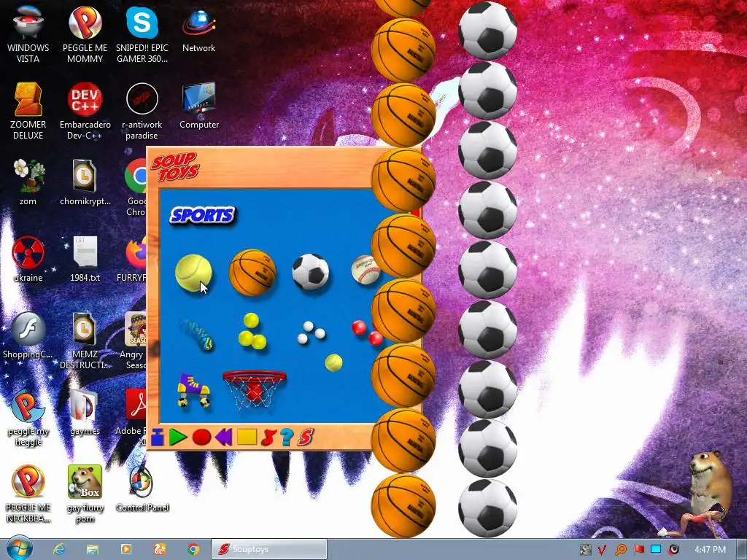Pick the baseball toy in Sports toybox
This screenshot has height=560, width=747.
[365, 270]
